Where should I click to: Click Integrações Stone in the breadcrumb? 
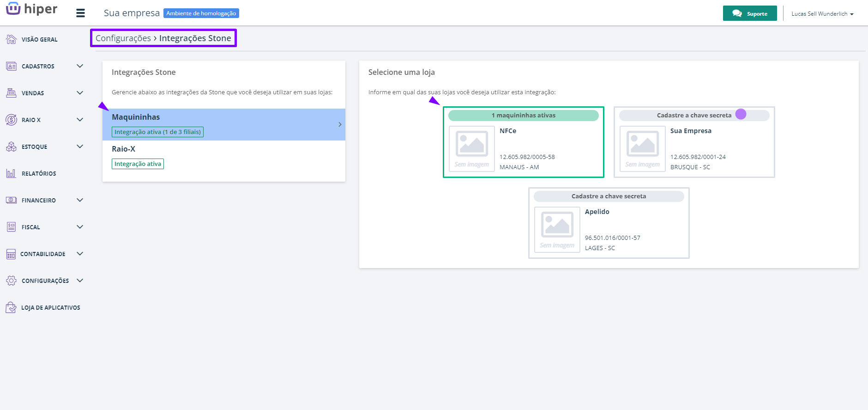tap(195, 38)
